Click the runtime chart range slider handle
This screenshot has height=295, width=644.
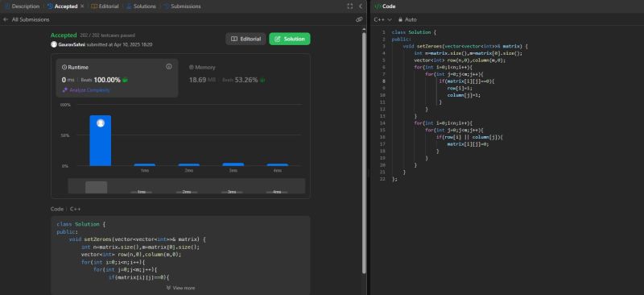tap(96, 187)
